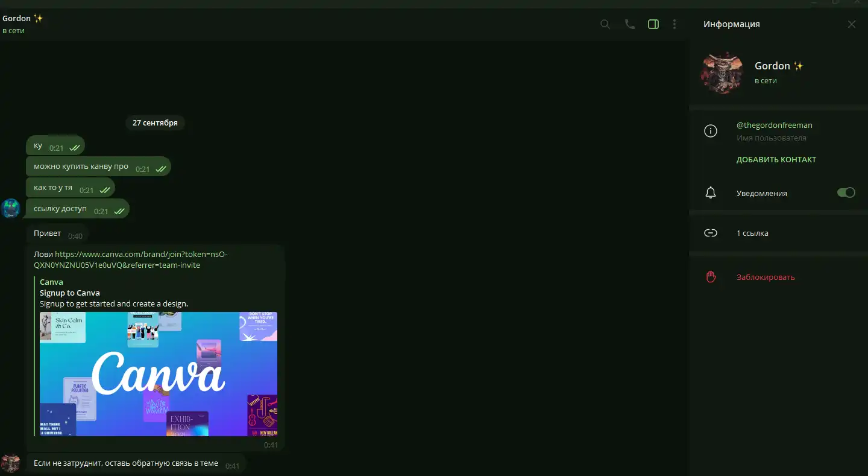
Task: Click ДОБАВИТЬ КОНТАКТ button
Action: (x=776, y=160)
